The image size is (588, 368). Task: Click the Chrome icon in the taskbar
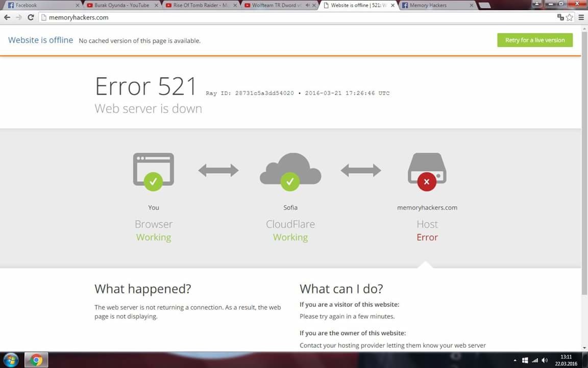(x=36, y=360)
